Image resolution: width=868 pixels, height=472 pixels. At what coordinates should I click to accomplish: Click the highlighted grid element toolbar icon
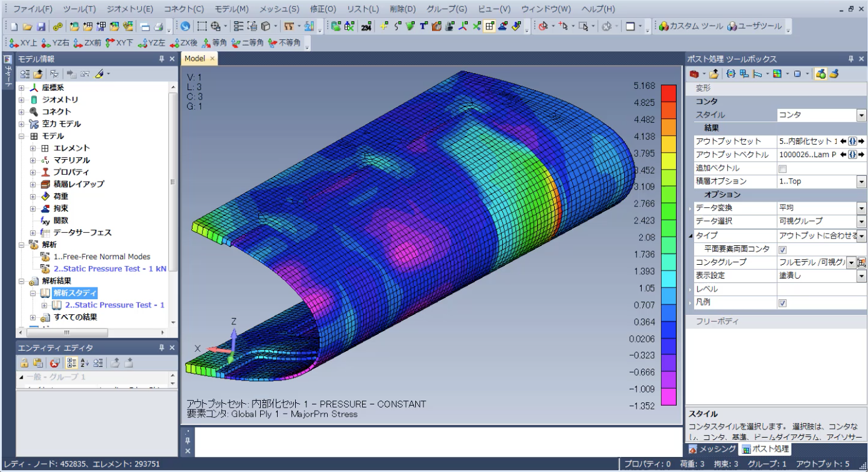490,26
